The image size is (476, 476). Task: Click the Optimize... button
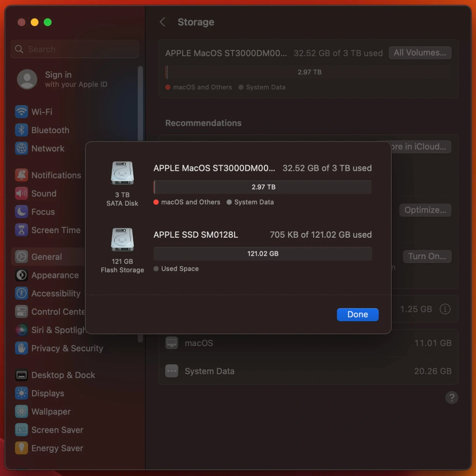coord(425,210)
